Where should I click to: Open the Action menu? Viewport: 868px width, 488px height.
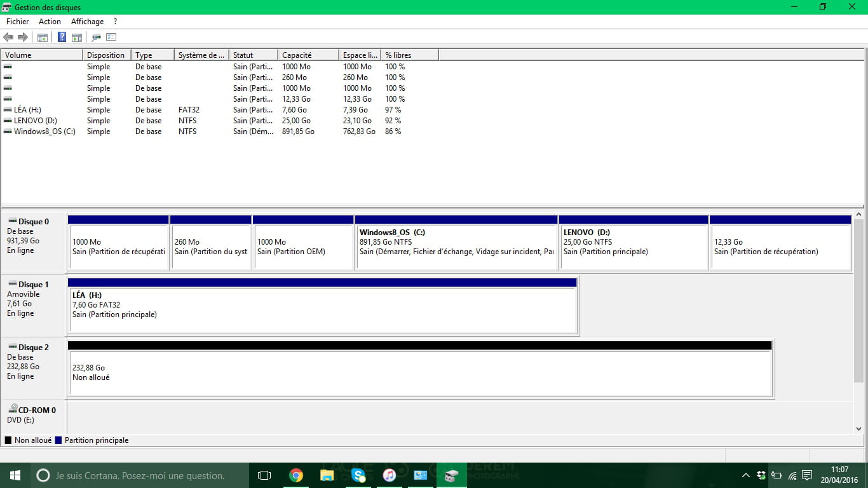50,22
